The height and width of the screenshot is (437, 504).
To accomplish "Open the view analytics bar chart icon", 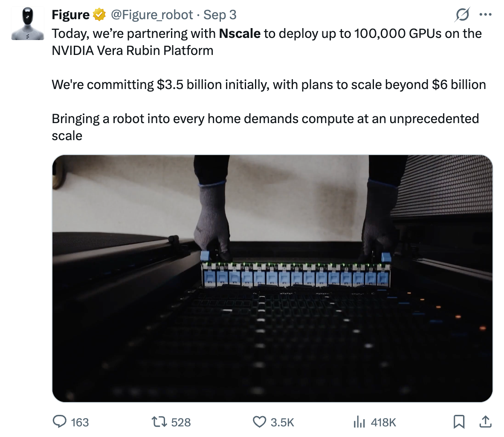I will (x=359, y=422).
